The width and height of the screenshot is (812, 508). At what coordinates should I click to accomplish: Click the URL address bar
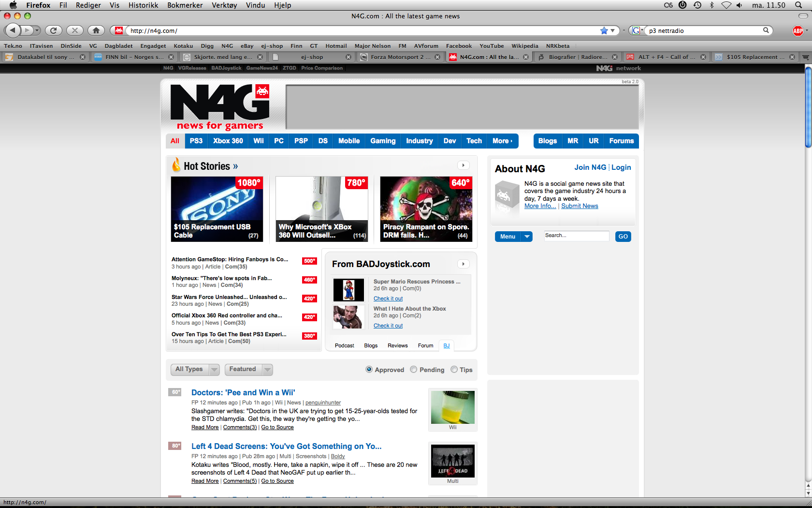click(362, 30)
